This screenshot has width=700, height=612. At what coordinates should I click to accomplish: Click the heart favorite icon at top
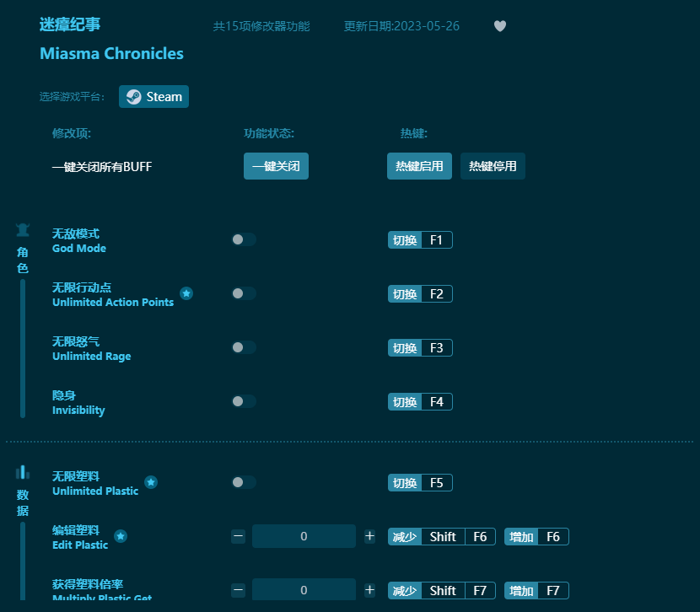point(500,26)
